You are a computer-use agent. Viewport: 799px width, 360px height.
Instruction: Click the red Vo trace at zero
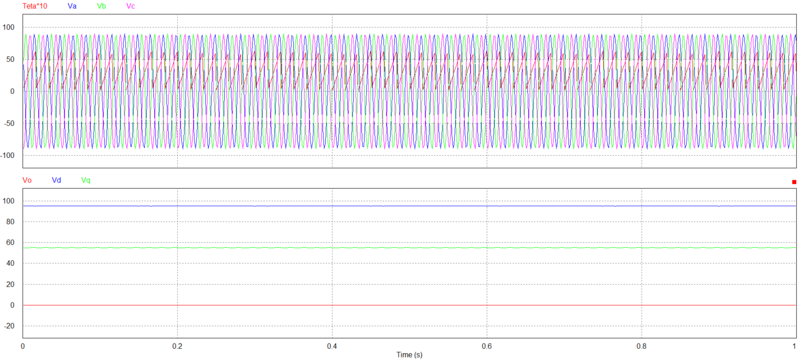click(408, 305)
